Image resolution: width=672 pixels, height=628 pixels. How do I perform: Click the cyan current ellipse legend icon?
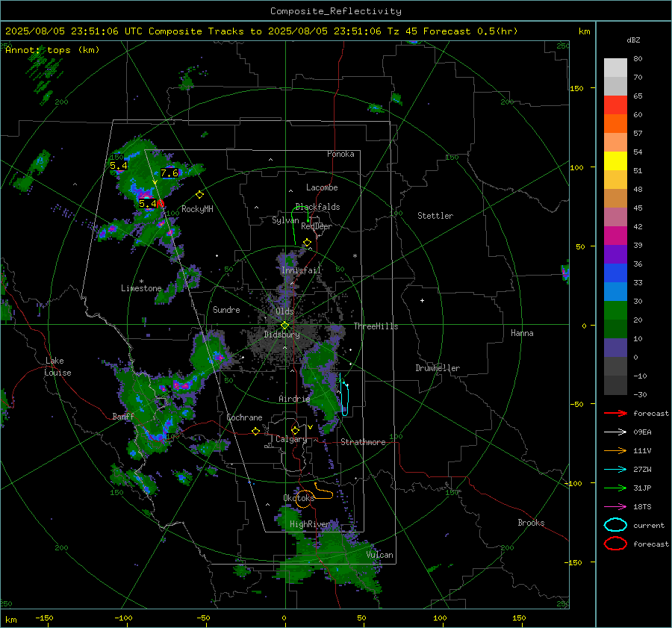(615, 525)
